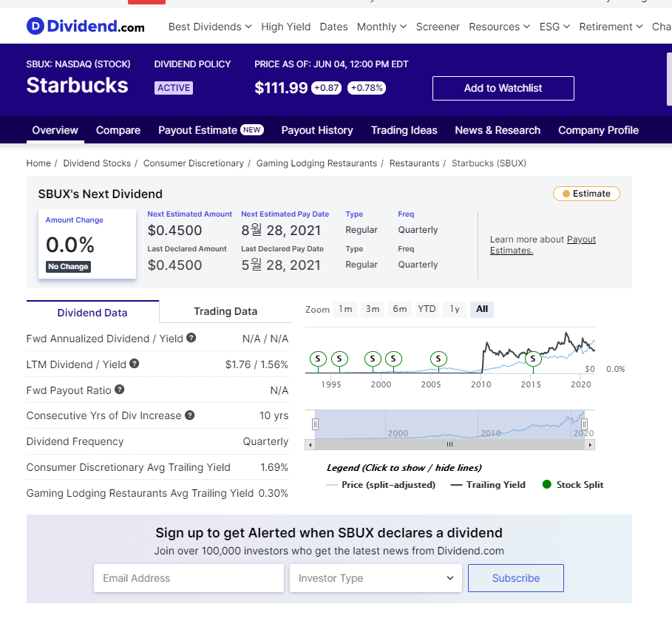Set chart zoom to 6m
Viewport: 672px width, 618px height.
click(400, 309)
